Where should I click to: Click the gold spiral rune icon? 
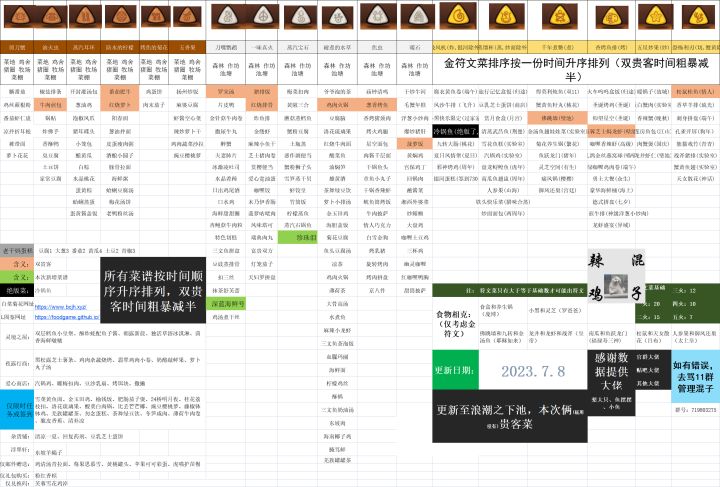pos(458,16)
